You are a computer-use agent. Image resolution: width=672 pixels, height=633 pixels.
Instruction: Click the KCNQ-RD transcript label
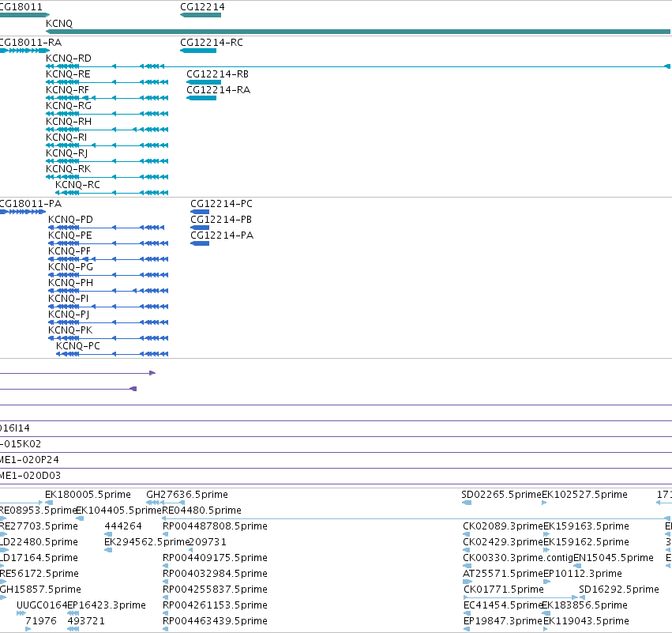pyautogui.click(x=69, y=58)
